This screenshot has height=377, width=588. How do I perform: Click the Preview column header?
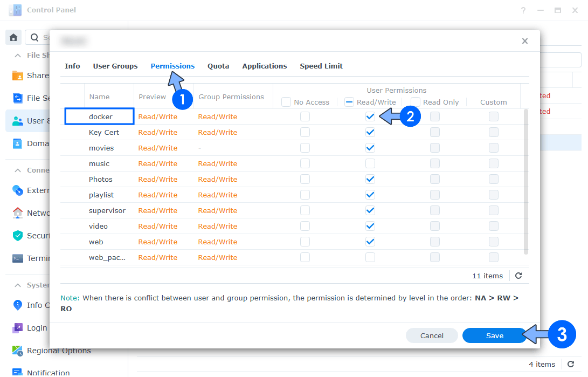coord(152,97)
